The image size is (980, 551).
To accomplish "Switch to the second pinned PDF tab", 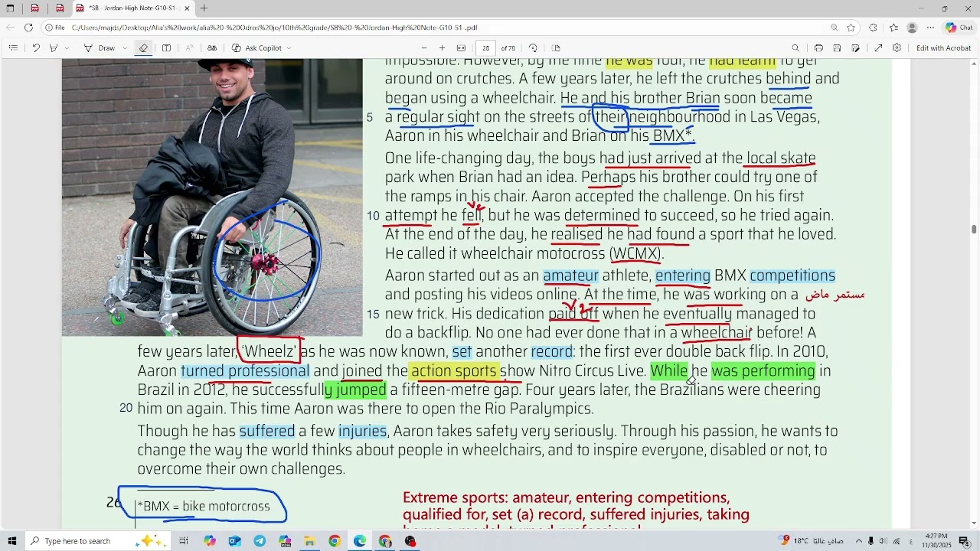I will coord(60,8).
